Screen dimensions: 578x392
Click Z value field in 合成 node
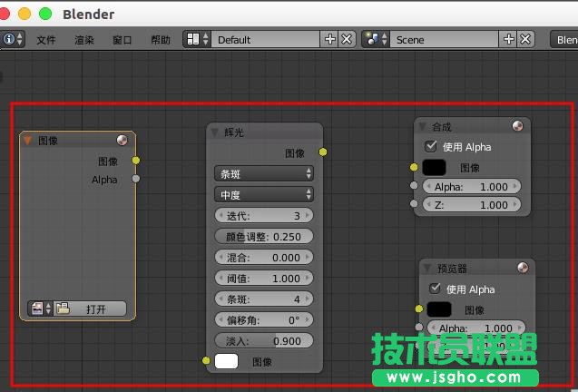472,204
